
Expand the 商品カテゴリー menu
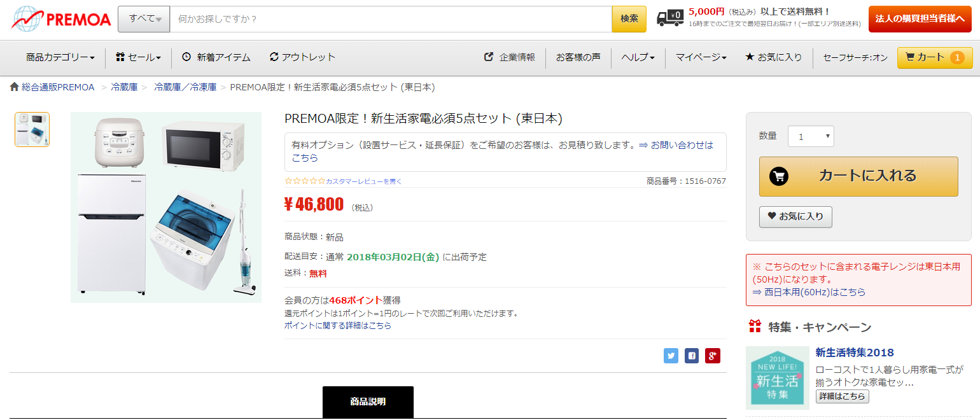[x=60, y=57]
